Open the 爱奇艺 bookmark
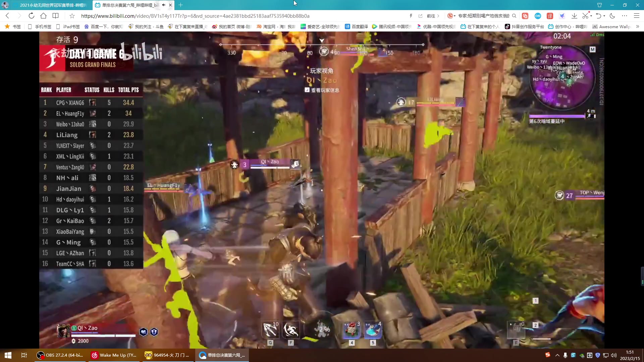This screenshot has width=644, height=362. (320, 26)
